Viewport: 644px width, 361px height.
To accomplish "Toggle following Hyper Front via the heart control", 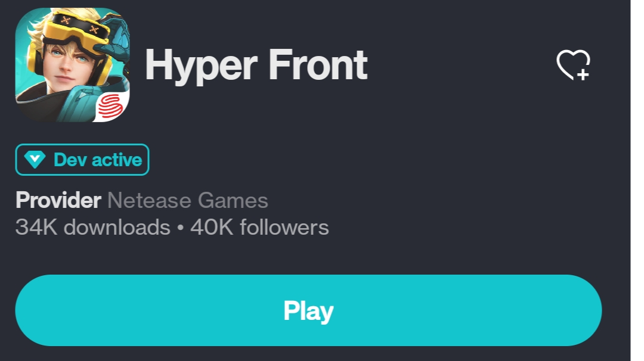I will 574,66.
